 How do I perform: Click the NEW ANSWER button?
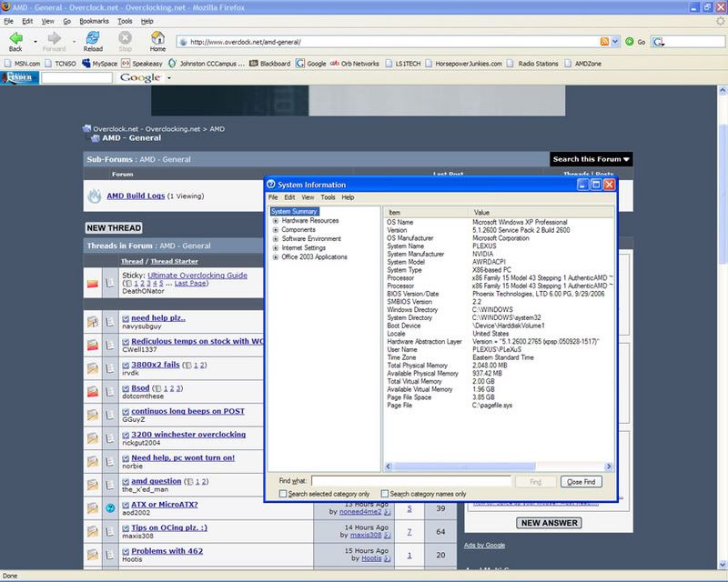pyautogui.click(x=550, y=523)
